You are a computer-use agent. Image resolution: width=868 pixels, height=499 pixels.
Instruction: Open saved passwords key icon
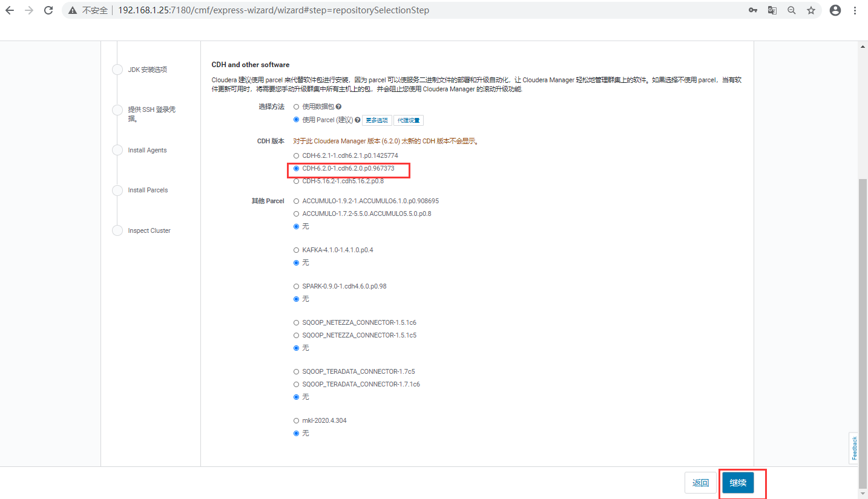click(753, 10)
